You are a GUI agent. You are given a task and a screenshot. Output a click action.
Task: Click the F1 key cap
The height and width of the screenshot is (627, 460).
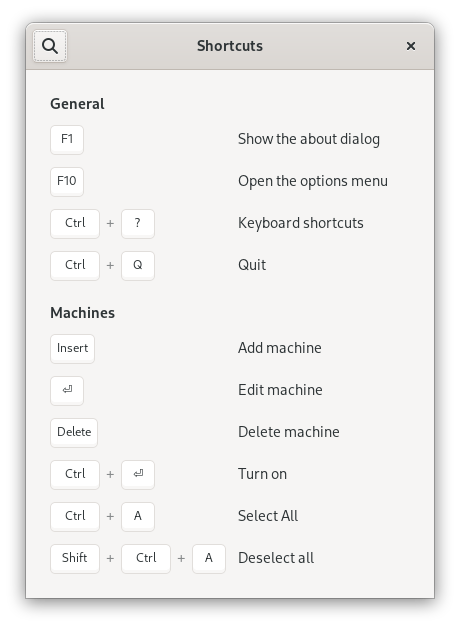(67, 139)
